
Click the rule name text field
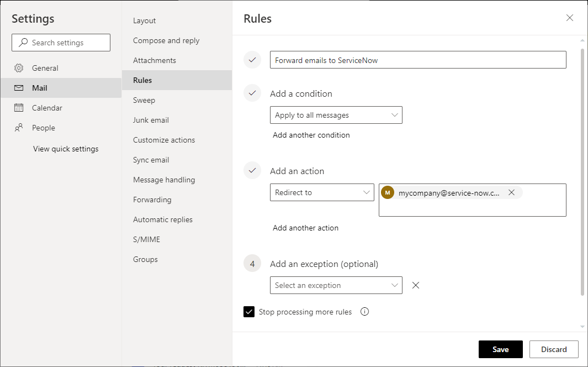coord(417,60)
